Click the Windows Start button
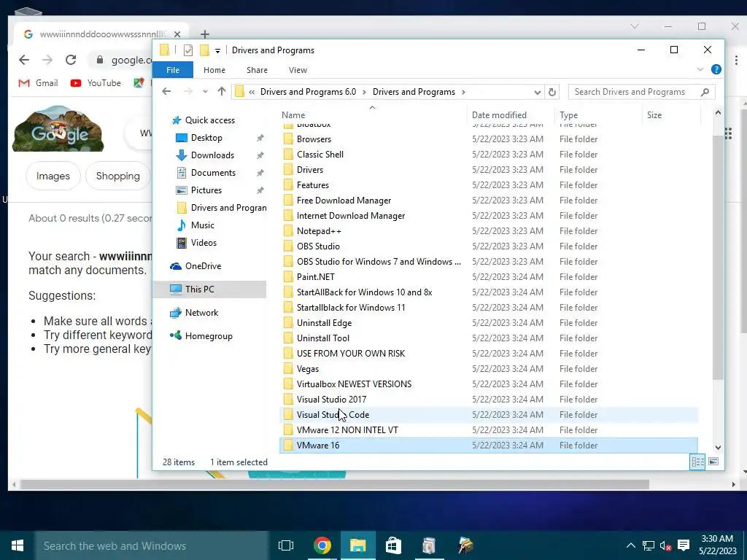 [x=18, y=545]
